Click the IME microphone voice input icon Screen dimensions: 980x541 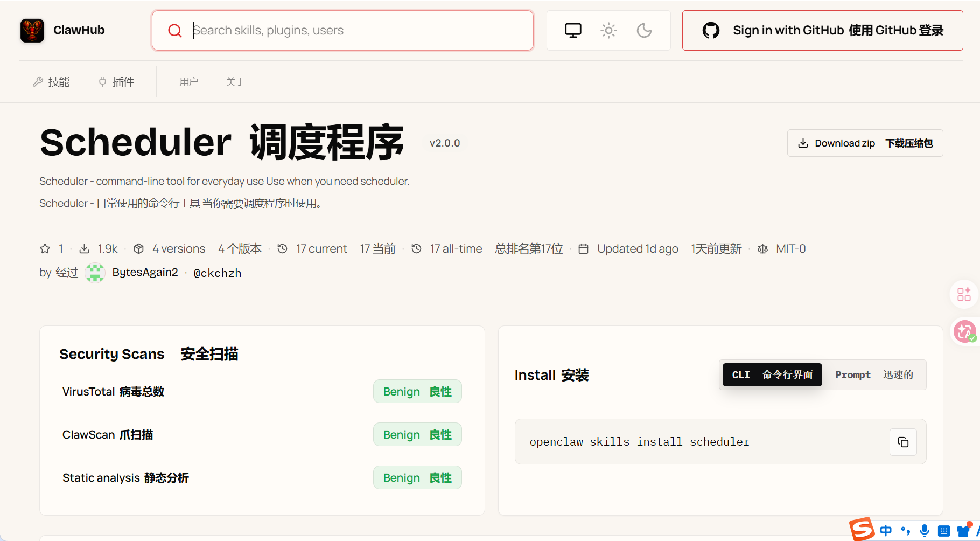click(x=925, y=531)
